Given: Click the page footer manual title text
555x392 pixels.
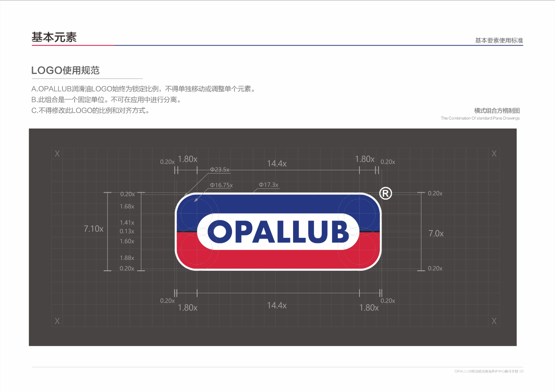Looking at the screenshot, I should pos(489,371).
